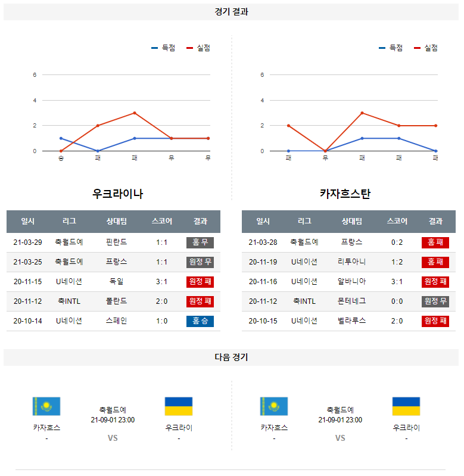Click the 홈 승 badge for the 스페인 match
This screenshot has width=464, height=476.
pos(200,321)
